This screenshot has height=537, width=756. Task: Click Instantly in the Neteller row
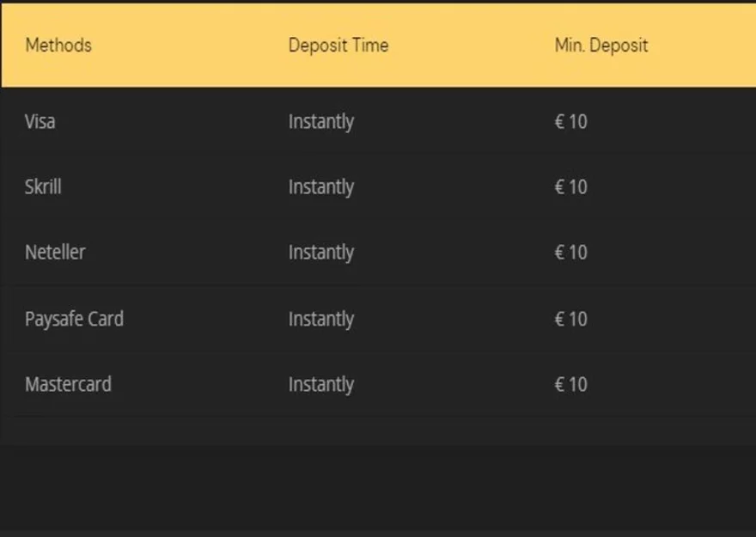coord(321,253)
